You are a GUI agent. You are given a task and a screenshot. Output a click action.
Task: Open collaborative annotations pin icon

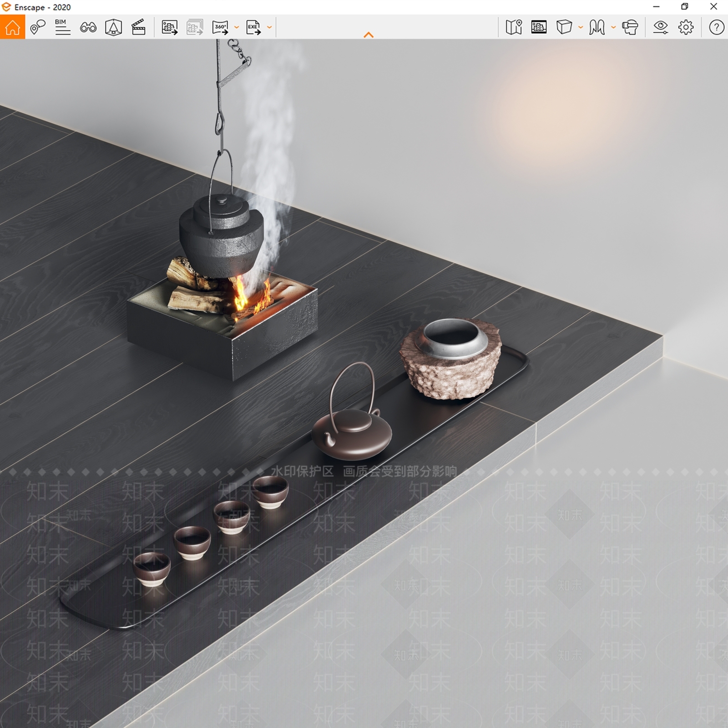(38, 27)
